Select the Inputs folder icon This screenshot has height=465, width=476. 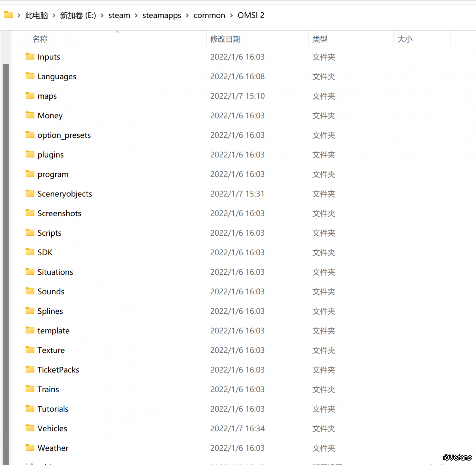[x=30, y=56]
